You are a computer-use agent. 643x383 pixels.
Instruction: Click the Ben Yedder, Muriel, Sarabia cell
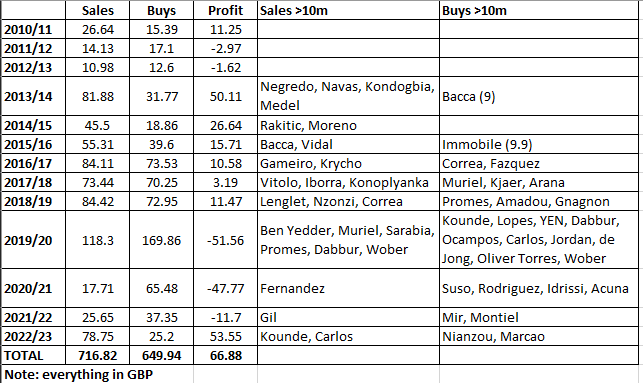(x=348, y=240)
